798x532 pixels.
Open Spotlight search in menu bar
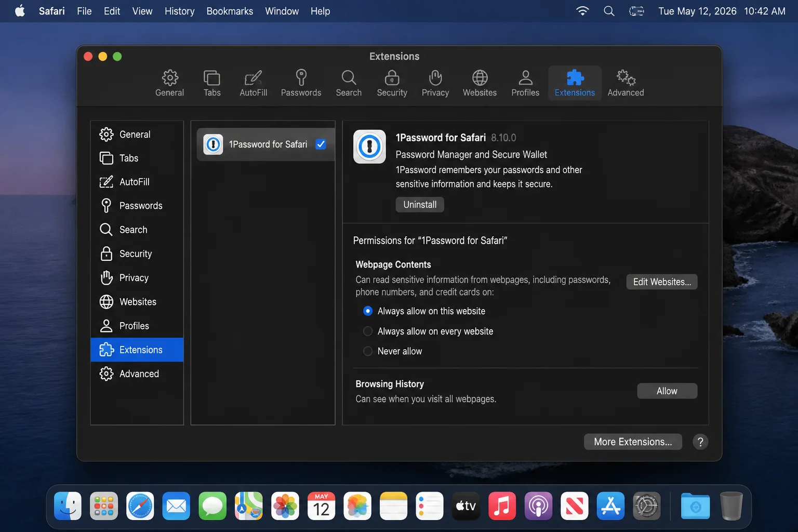pos(609,11)
